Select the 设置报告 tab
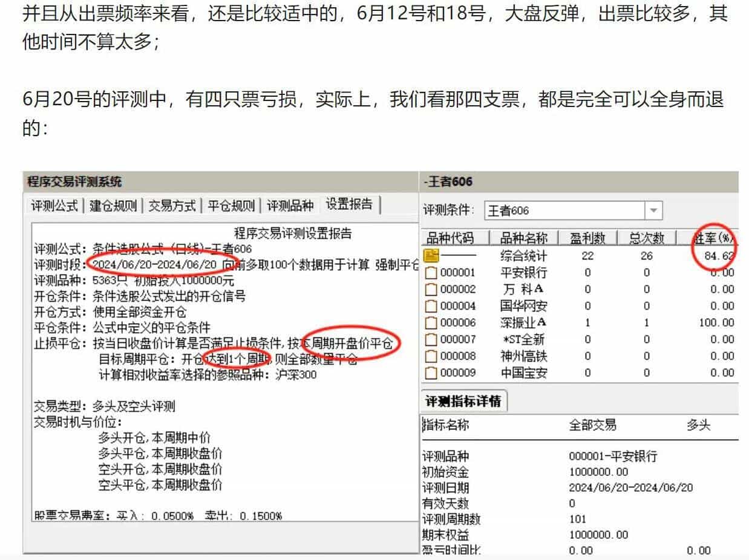 tap(349, 204)
